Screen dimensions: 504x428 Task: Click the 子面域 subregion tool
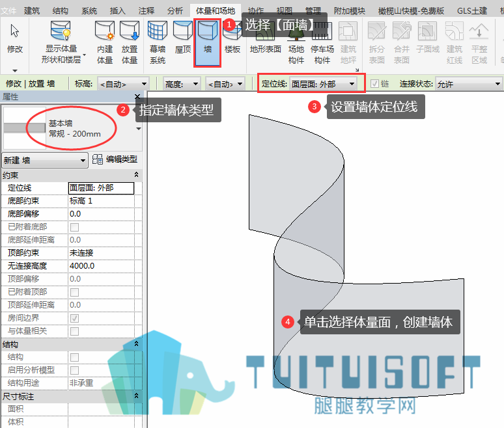[428, 38]
